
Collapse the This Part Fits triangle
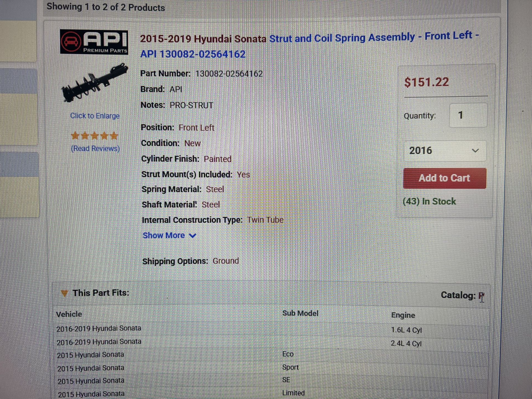[x=64, y=293]
